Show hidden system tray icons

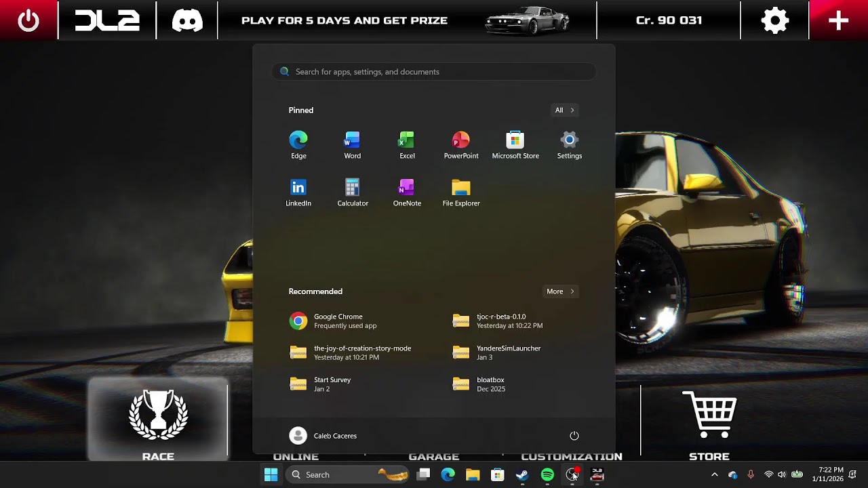click(714, 474)
